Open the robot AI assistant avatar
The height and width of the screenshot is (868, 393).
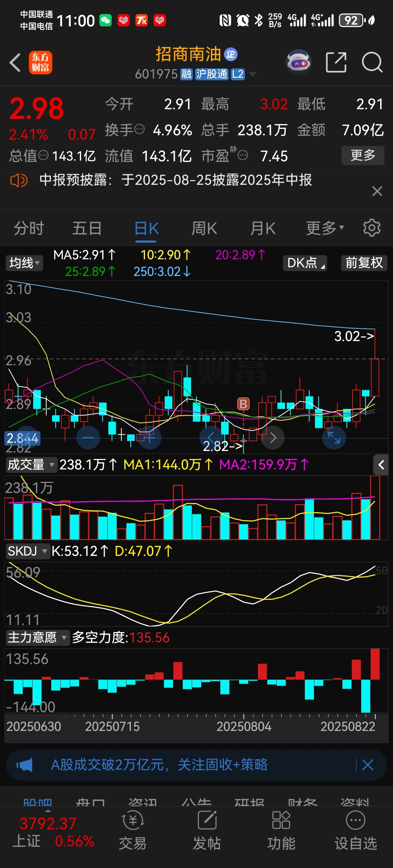(x=298, y=62)
